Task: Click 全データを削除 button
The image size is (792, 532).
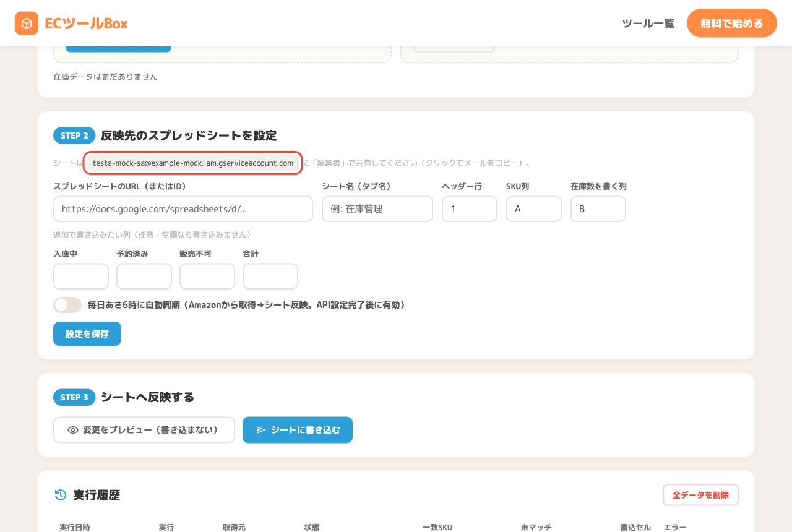Action: point(700,495)
